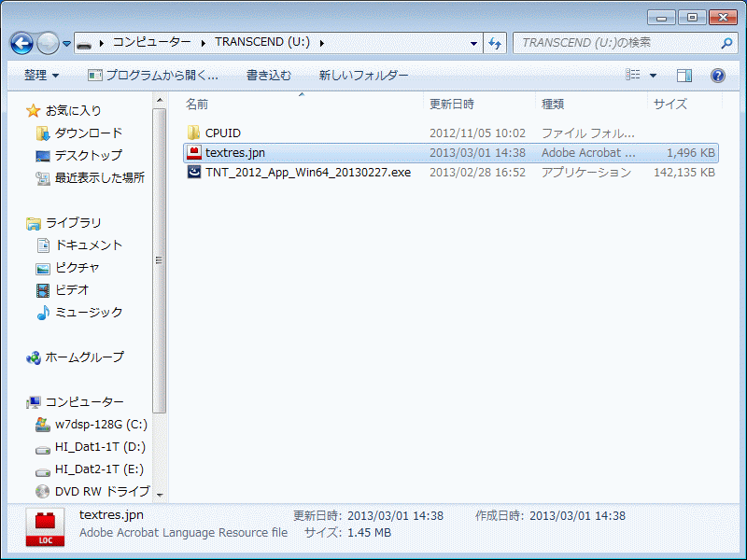This screenshot has height=560, width=747.
Task: Click navigation pane scrollbar down arrow
Action: (x=160, y=495)
